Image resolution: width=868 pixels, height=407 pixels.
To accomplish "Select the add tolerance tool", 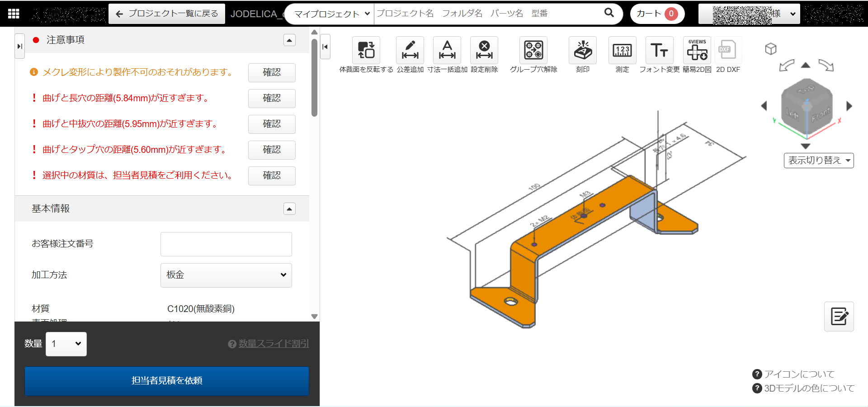I will 410,50.
